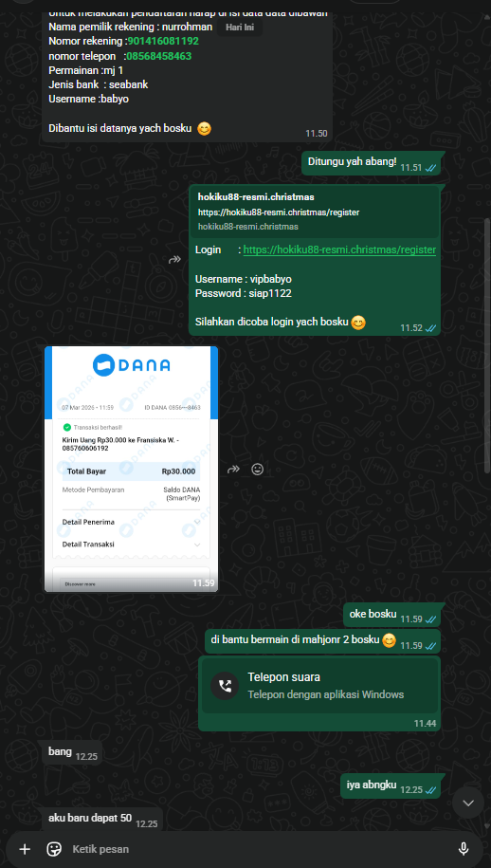Screen dimensions: 491x868
Task: Click 'Telepon dengan aplikasi Windows' subtitle
Action: [326, 694]
